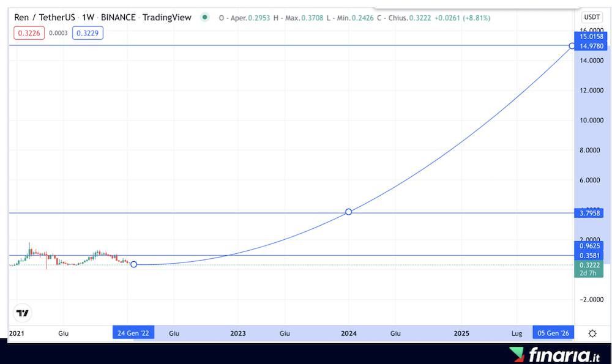Click the 24 Gen '22 date marker
612x364 pixels.
(133, 333)
